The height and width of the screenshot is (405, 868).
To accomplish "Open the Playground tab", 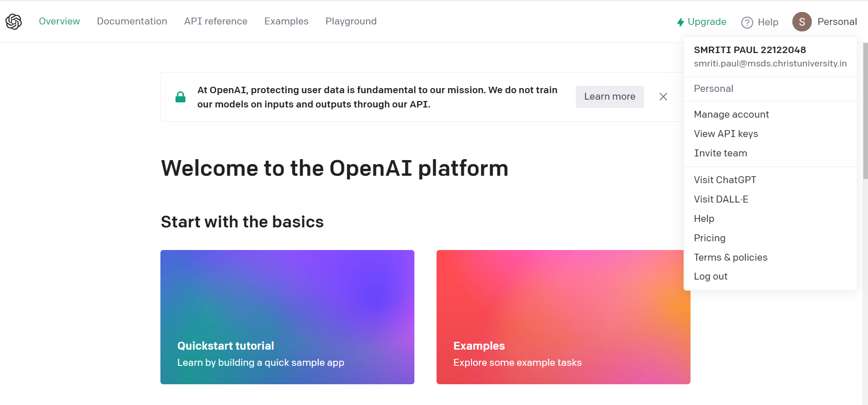I will [351, 21].
